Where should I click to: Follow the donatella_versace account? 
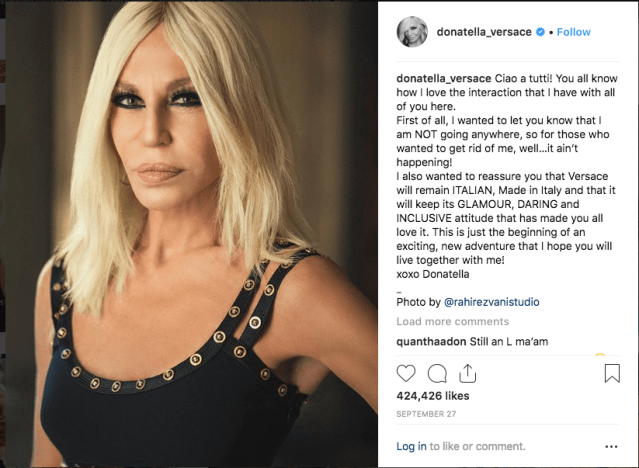coord(573,32)
